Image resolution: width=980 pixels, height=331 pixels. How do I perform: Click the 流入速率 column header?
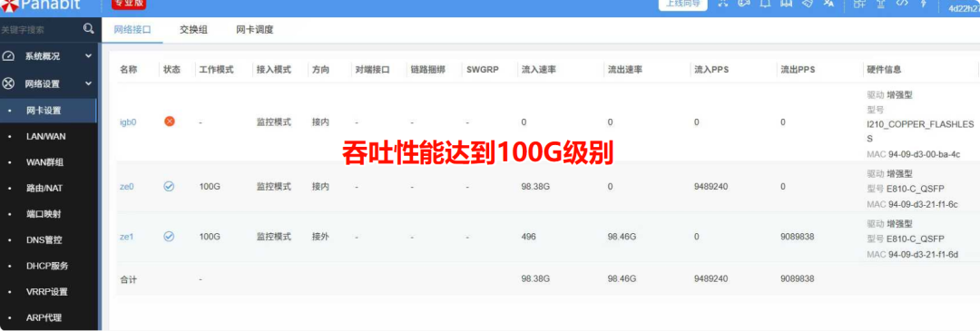539,70
